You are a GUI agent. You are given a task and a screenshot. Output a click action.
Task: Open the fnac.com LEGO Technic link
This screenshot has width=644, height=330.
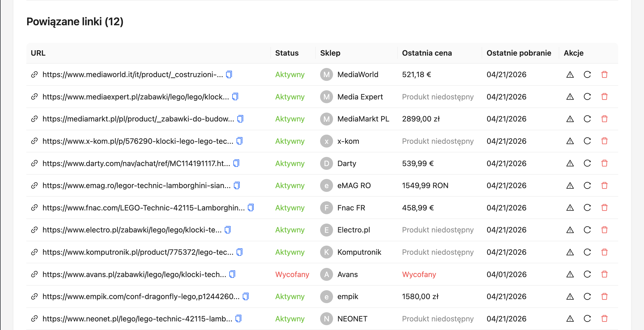pyautogui.click(x=144, y=208)
